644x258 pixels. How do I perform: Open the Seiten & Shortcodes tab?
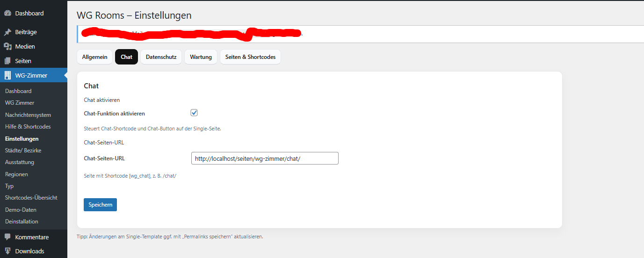point(250,57)
